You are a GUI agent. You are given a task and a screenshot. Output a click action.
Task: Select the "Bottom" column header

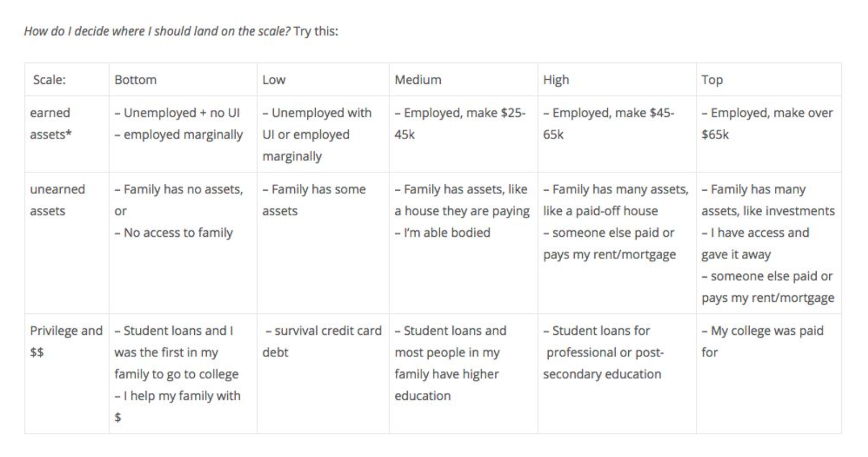136,80
